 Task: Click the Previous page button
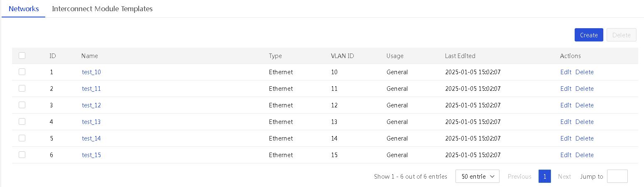[x=519, y=177]
